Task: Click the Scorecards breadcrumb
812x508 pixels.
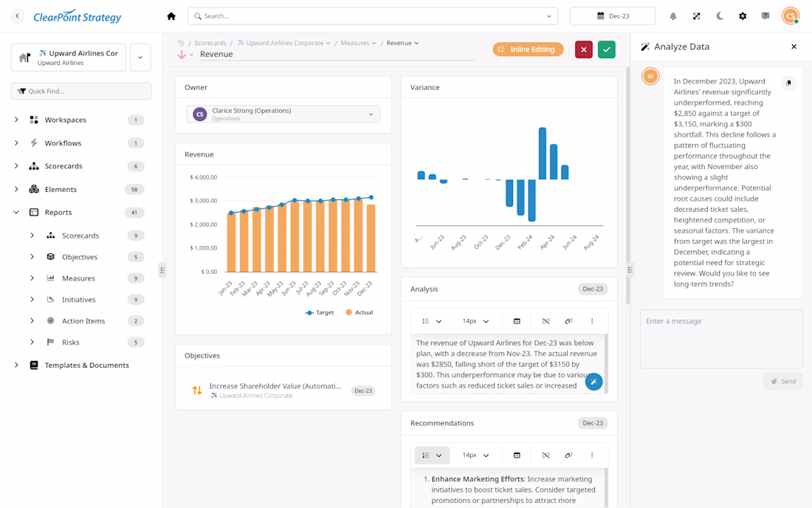Action: (x=210, y=43)
